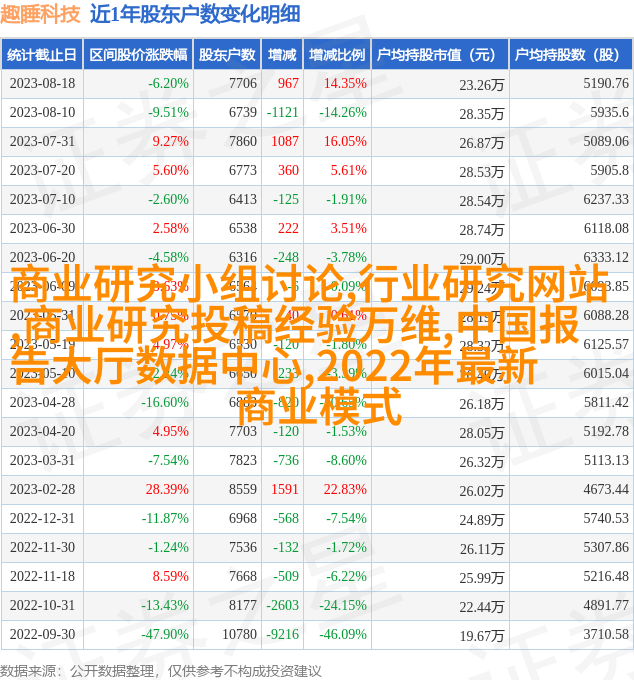Click the change ratio 22.83%
The height and width of the screenshot is (680, 634).
tap(345, 490)
